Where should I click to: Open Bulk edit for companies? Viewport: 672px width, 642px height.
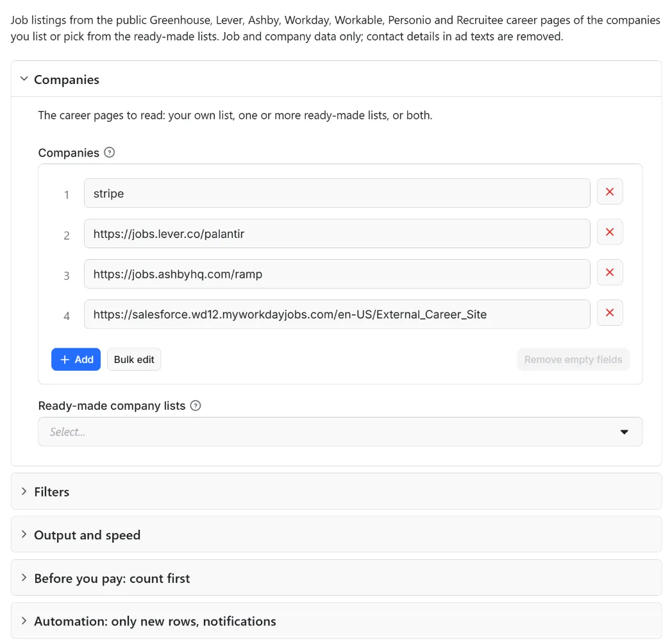(134, 359)
